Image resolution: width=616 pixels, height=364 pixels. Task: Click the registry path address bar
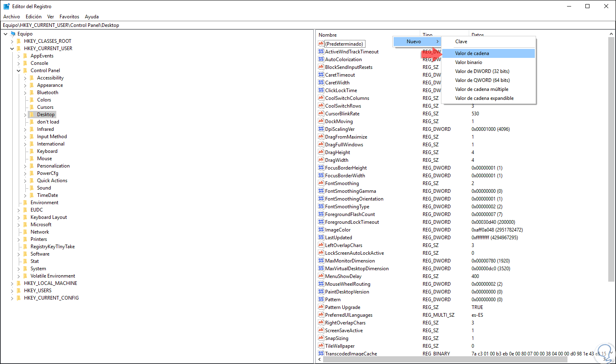308,25
